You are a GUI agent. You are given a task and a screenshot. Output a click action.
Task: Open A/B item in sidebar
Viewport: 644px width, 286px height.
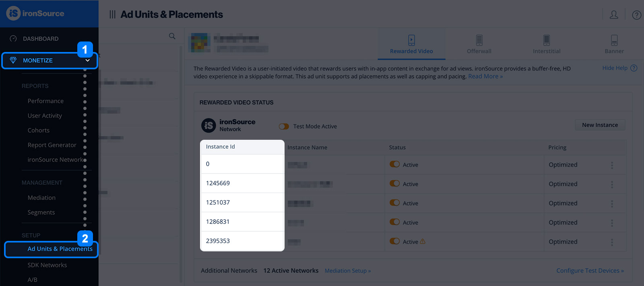[x=33, y=280]
